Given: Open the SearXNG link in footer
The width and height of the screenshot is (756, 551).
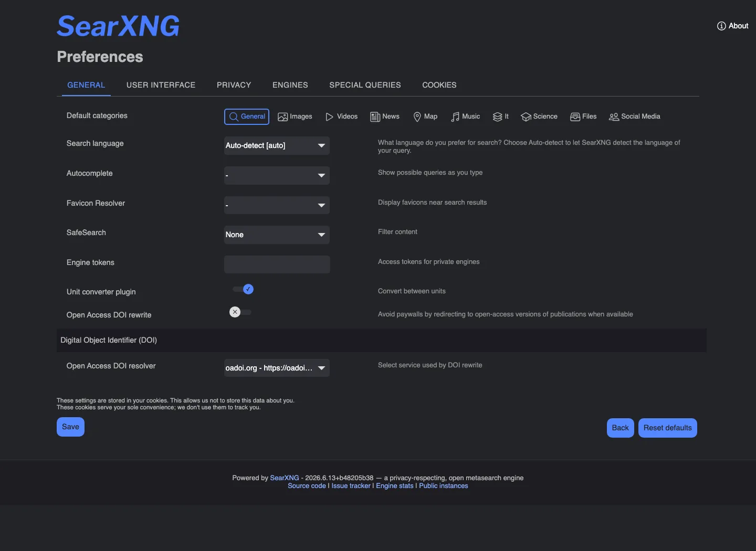Looking at the screenshot, I should click(285, 478).
